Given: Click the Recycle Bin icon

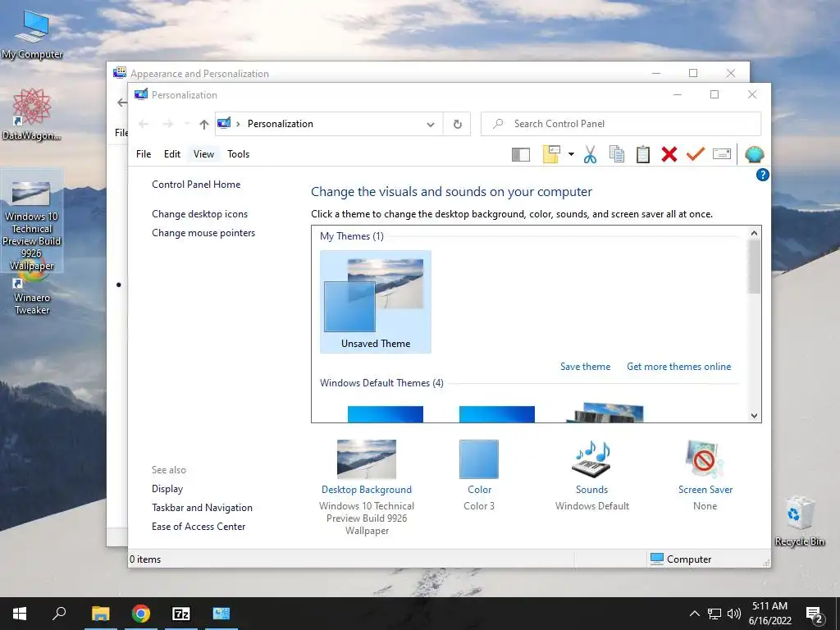Looking at the screenshot, I should click(x=800, y=521).
